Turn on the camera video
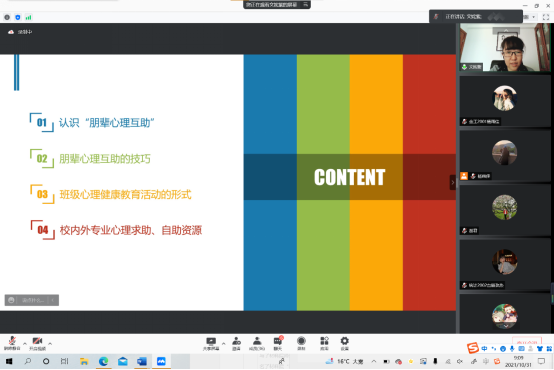 click(x=37, y=343)
